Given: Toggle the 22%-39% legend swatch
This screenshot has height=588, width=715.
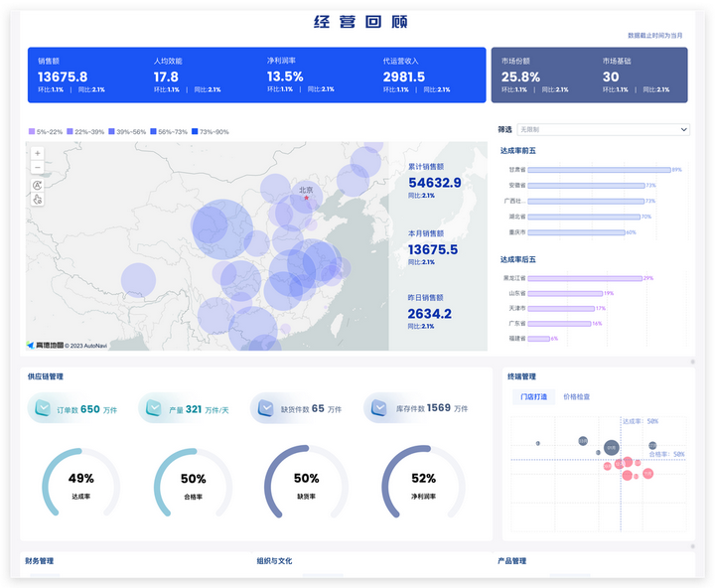Looking at the screenshot, I should point(70,131).
